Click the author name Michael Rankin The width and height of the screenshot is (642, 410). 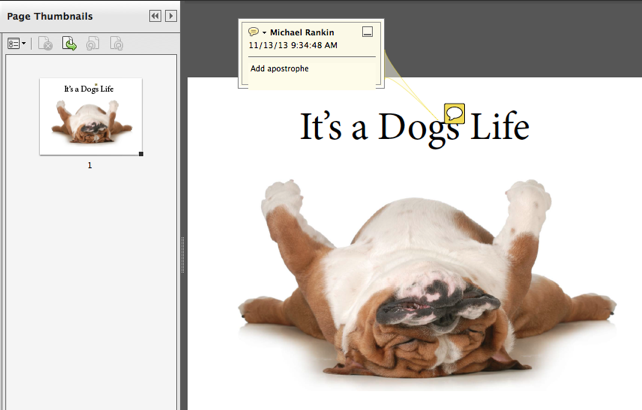pyautogui.click(x=302, y=32)
